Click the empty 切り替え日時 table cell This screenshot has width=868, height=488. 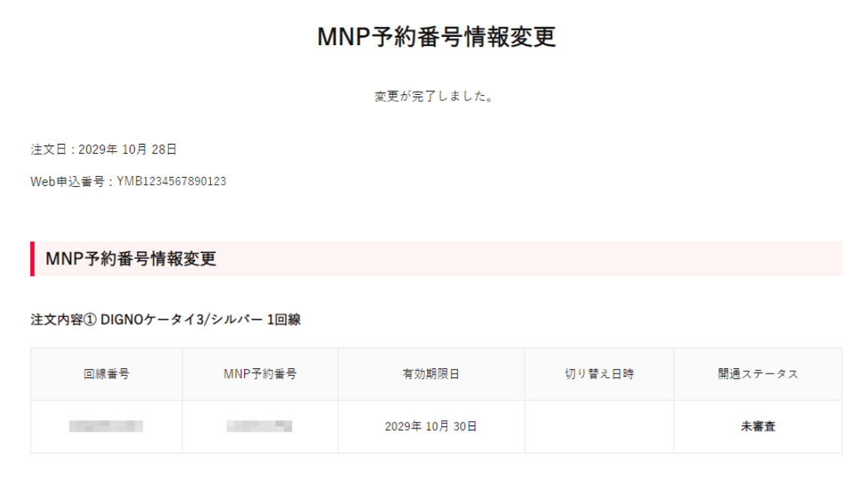[599, 426]
